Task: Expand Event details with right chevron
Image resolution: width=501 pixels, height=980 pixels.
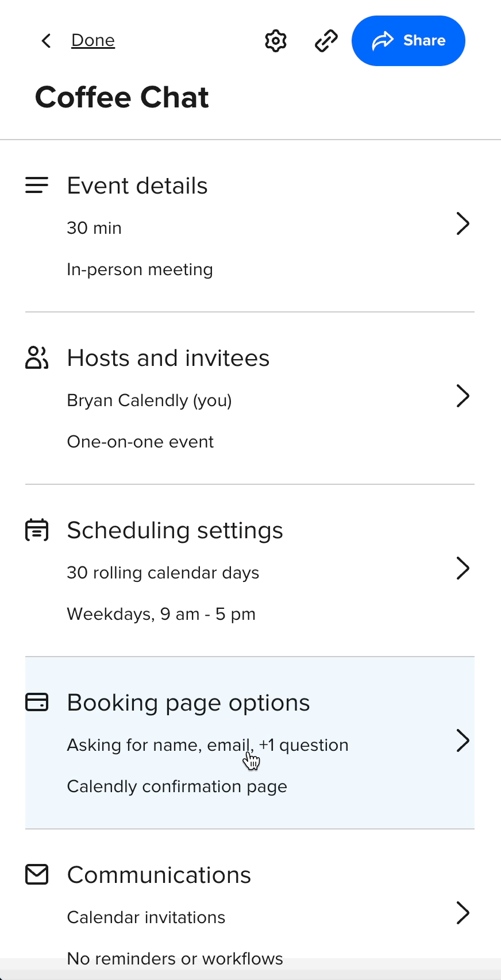Action: click(463, 223)
